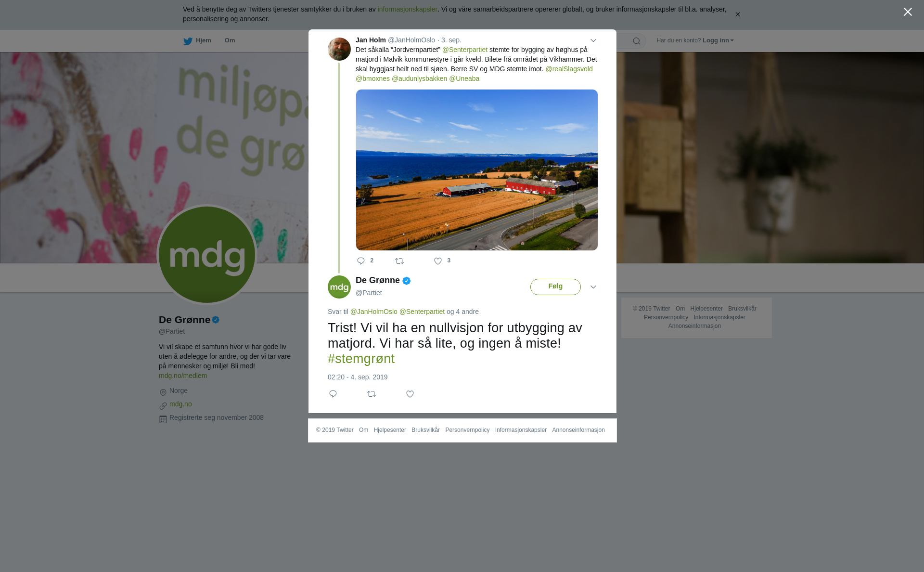Like De Grønne's tweet
Screen dimensions: 924x572
pyautogui.click(x=410, y=394)
